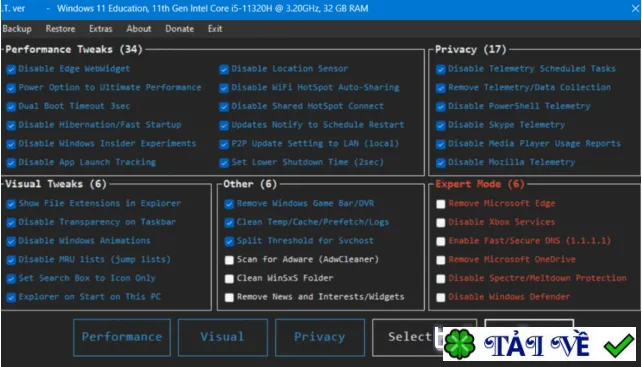Toggle Clean Temp/Cache/Prefetch/Logs
This screenshot has height=367, width=642.
point(229,223)
